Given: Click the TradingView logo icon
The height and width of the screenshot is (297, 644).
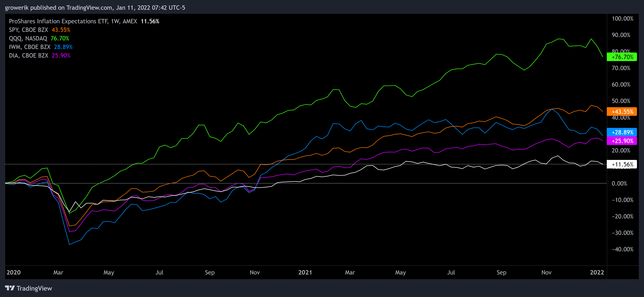Looking at the screenshot, I should (10, 288).
